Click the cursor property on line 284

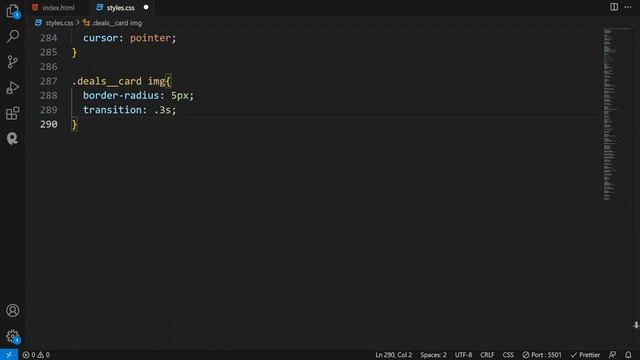point(100,38)
